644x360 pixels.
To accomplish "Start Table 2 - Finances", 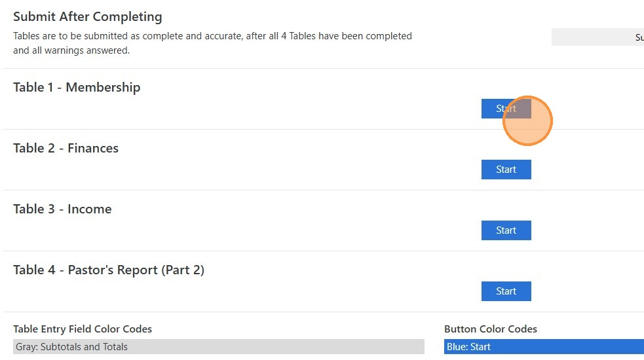I will (506, 170).
